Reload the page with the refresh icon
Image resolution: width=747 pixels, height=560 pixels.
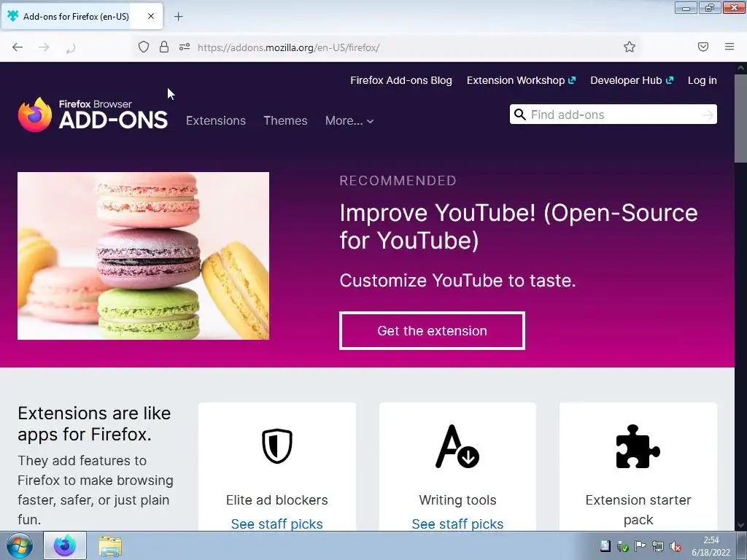(71, 47)
